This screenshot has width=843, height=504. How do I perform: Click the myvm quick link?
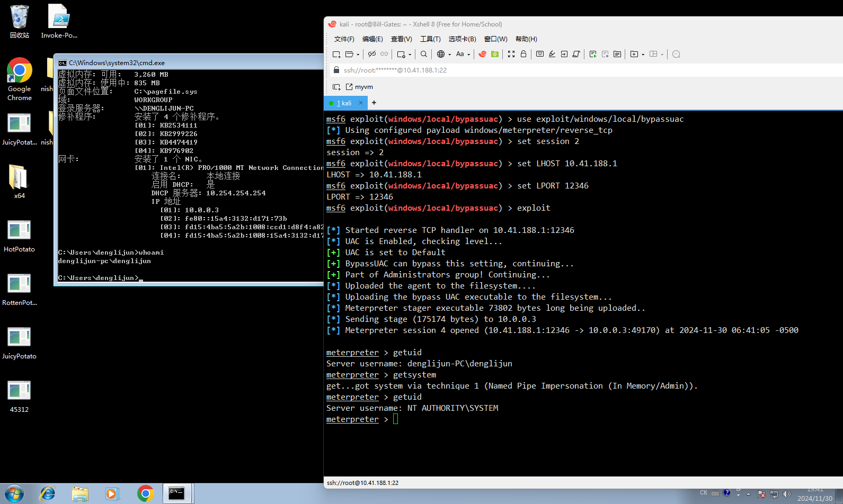(x=359, y=87)
